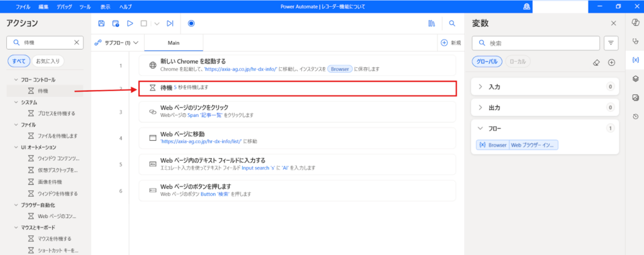Screen dimensions: 644x255
Task: Select the グローバル variables filter
Action: point(486,62)
